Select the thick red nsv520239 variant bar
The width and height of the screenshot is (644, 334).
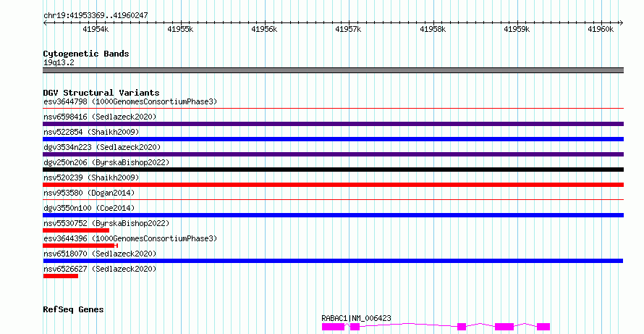333,185
